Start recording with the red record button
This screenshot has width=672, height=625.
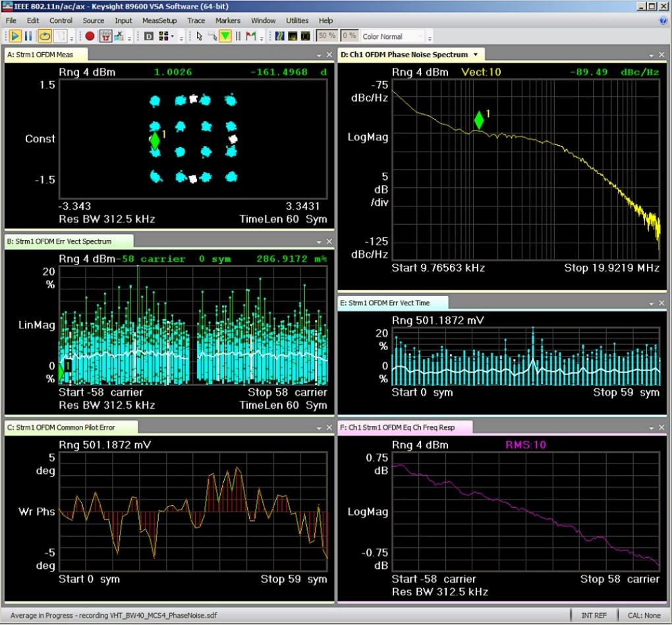click(x=89, y=36)
